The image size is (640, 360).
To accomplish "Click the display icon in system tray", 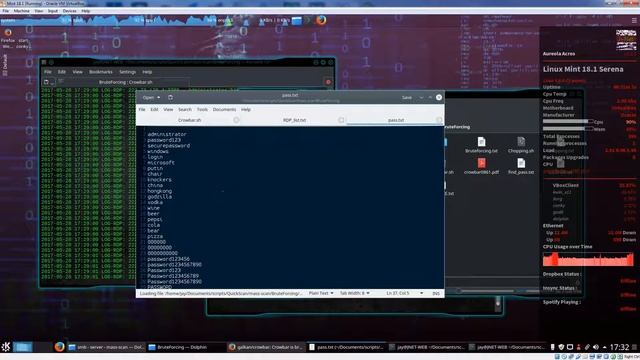I will (570, 347).
